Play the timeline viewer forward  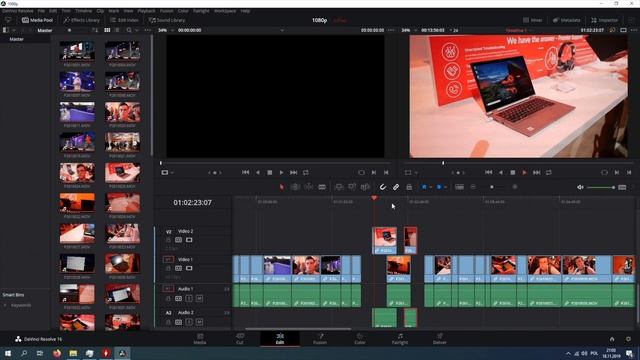(x=524, y=173)
